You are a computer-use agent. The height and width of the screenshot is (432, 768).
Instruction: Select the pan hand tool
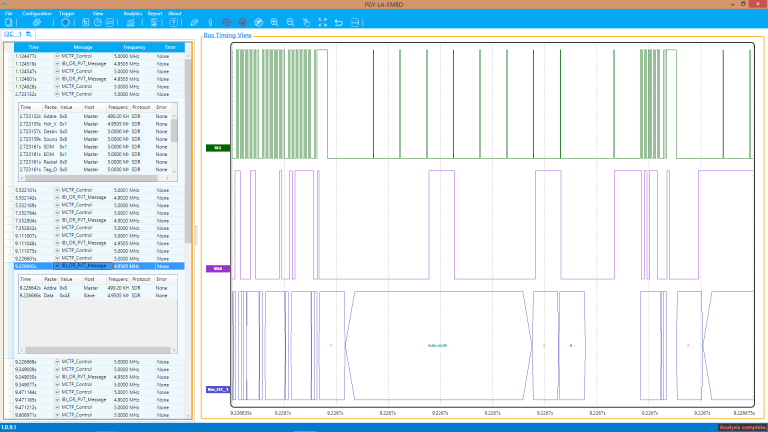coord(307,23)
